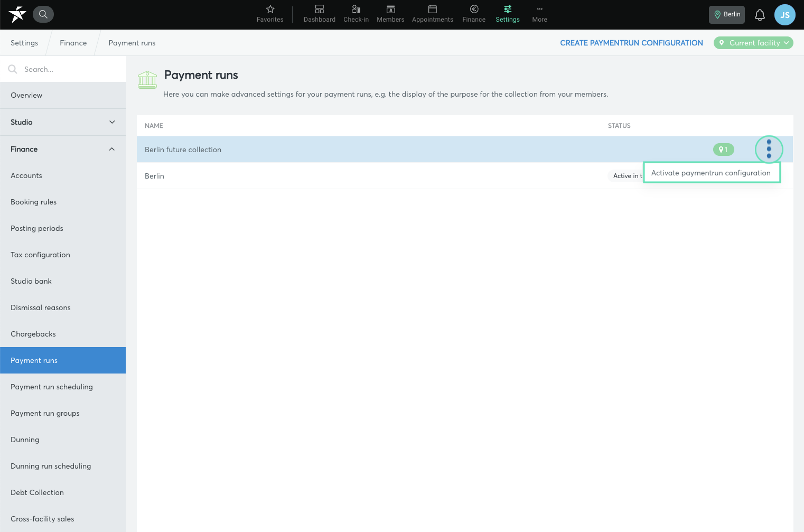This screenshot has width=804, height=532.
Task: Expand the Studio sidebar group
Action: 63,122
